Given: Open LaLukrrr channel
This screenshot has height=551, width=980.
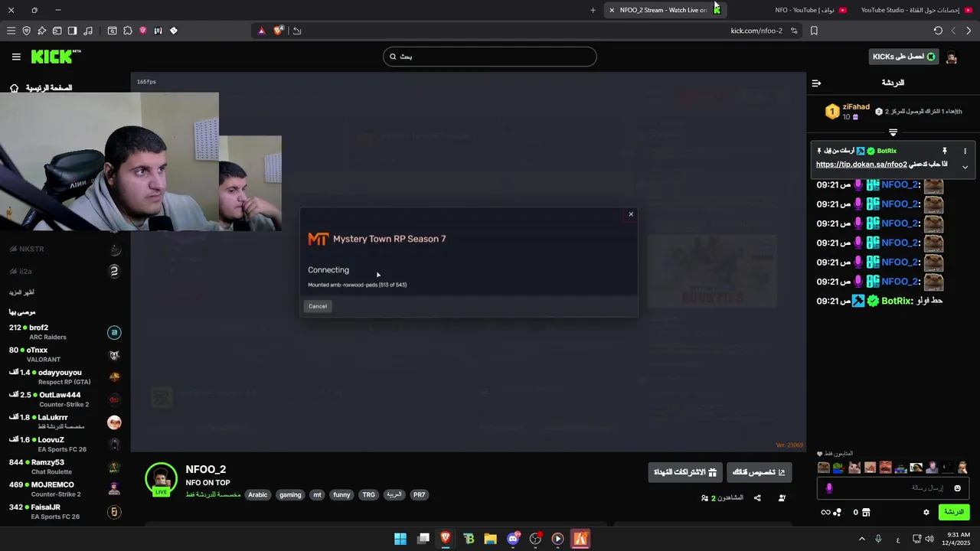Looking at the screenshot, I should click(x=65, y=422).
